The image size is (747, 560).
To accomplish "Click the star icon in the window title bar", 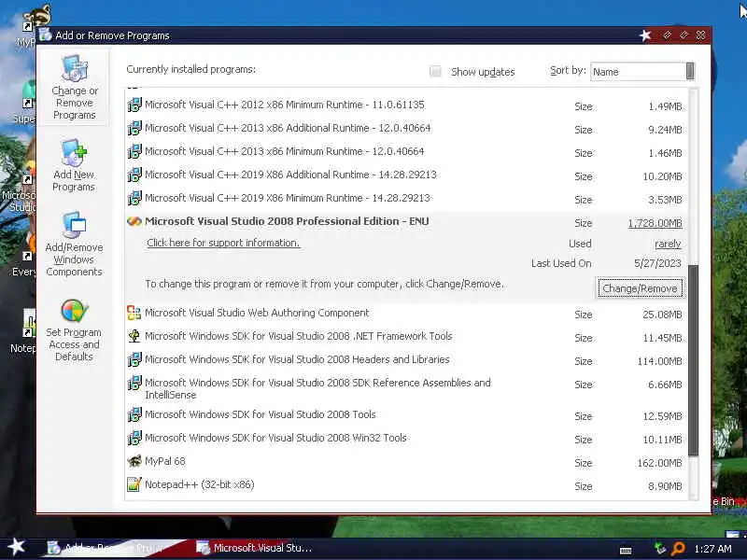I will [645, 35].
